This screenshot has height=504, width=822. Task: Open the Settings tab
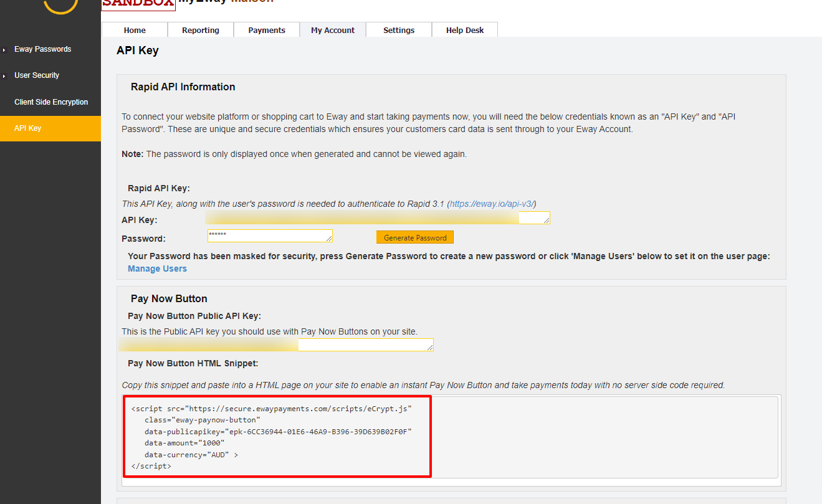point(399,30)
